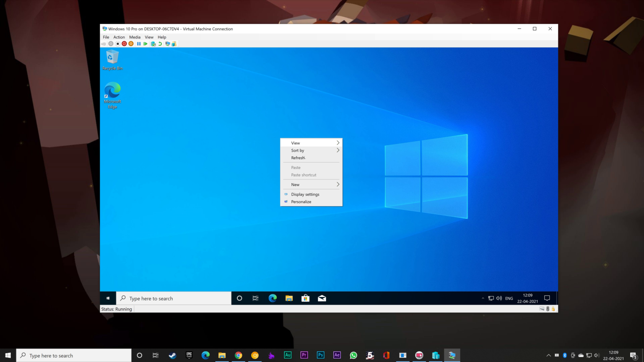Screen dimensions: 644x362
Task: Click the WhatsApp taskbar icon
Action: pos(353,355)
